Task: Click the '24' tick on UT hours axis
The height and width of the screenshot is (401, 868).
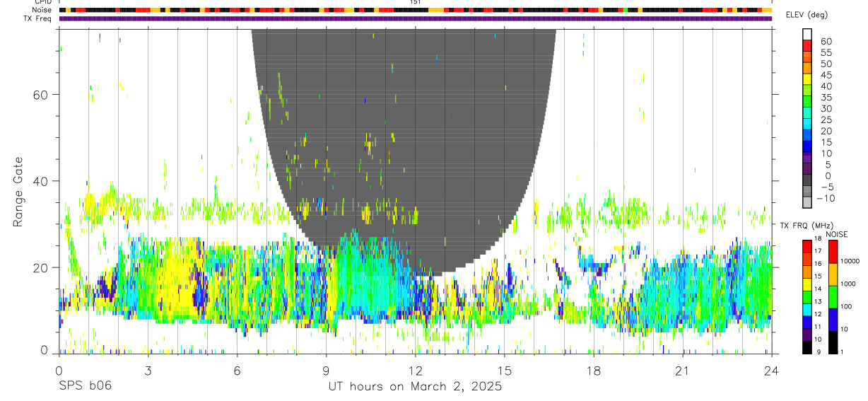Action: (772, 371)
